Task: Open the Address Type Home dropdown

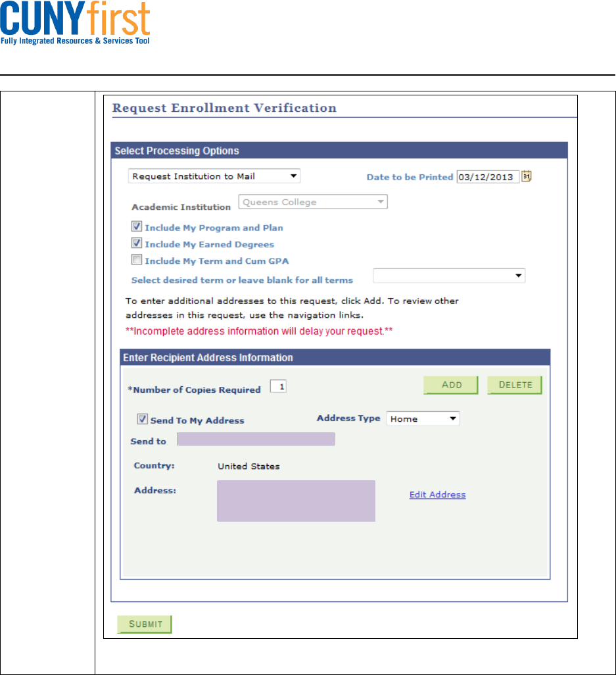Action: point(423,418)
